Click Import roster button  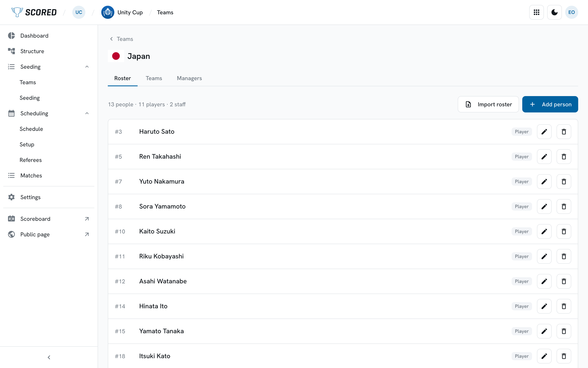click(x=488, y=104)
